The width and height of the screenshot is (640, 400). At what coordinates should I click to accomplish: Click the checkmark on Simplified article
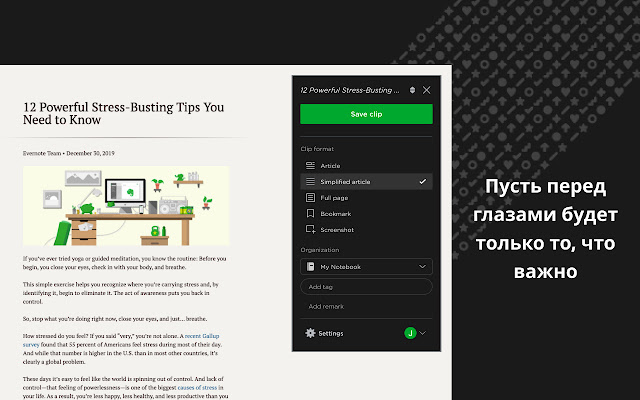(x=422, y=182)
